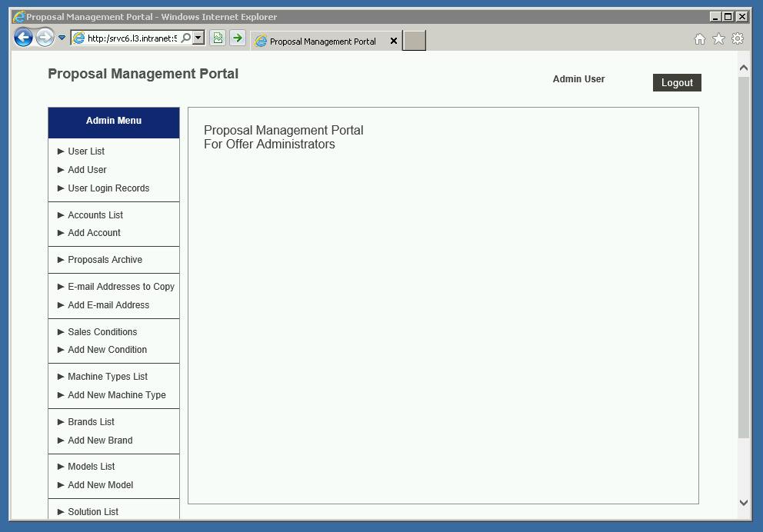The height and width of the screenshot is (532, 763).
Task: Open User List menu link
Action: click(x=86, y=151)
